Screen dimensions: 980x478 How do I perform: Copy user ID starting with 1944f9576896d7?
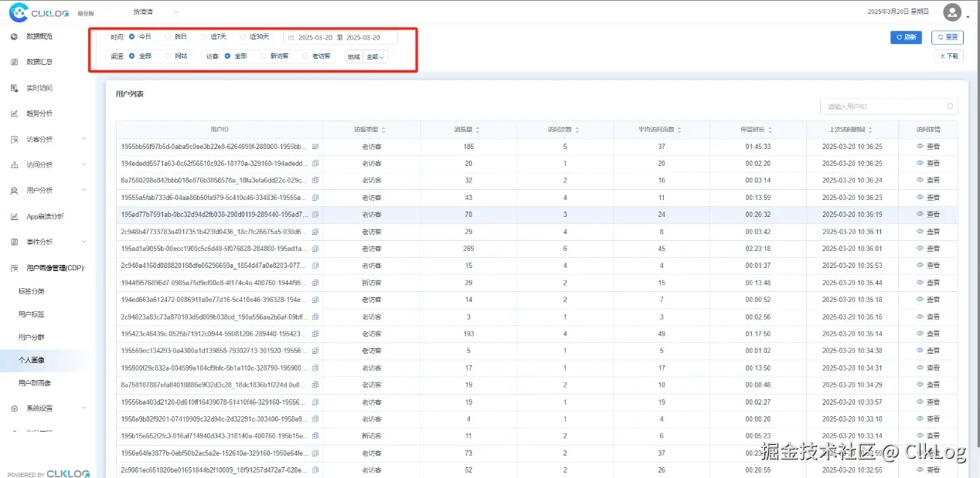click(315, 283)
